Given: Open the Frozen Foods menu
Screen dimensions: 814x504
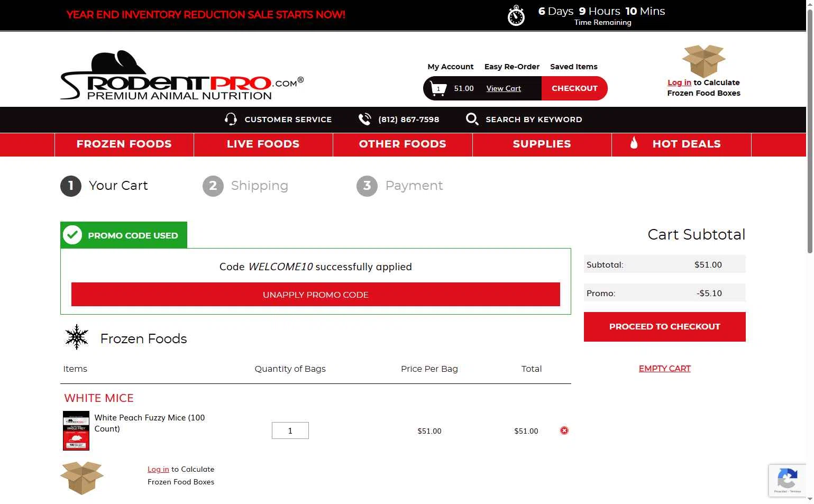Looking at the screenshot, I should tap(124, 144).
